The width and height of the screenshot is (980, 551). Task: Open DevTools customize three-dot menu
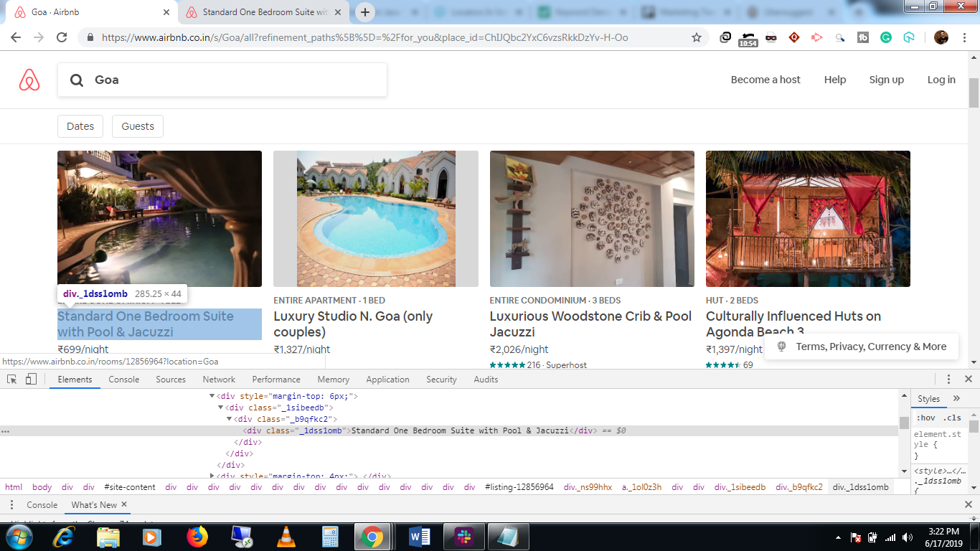click(948, 380)
